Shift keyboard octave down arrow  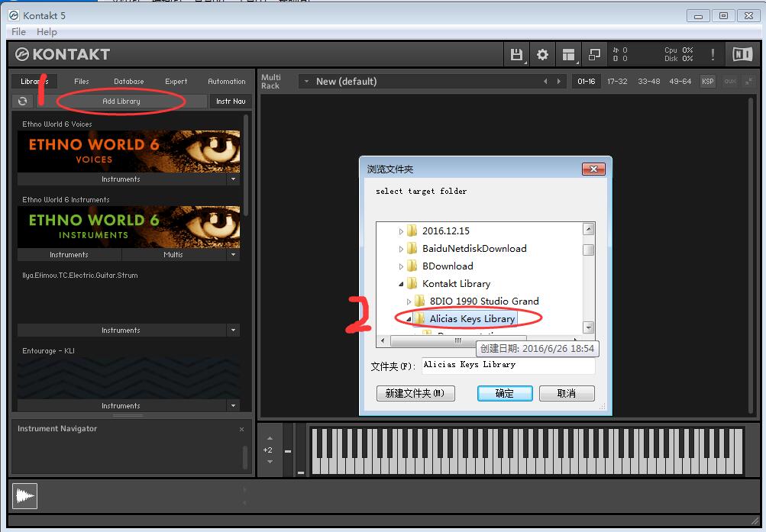coord(270,462)
